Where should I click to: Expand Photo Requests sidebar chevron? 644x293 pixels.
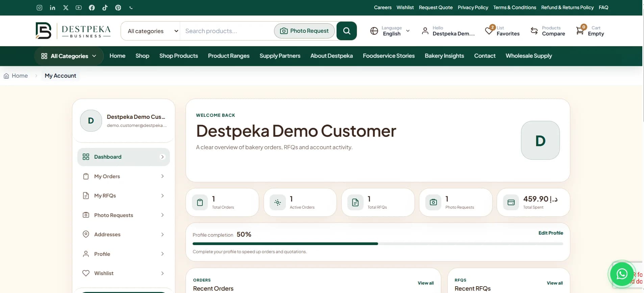pos(163,215)
